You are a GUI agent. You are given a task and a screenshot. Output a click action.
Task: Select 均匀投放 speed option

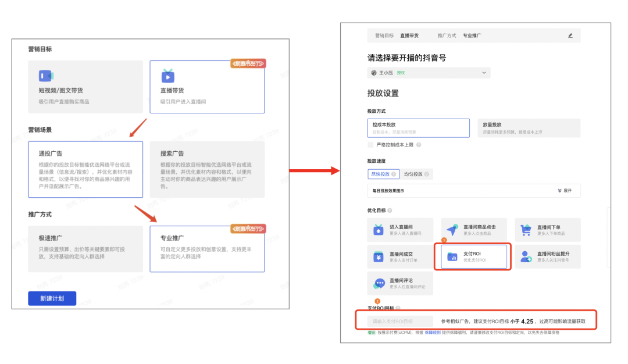(x=416, y=174)
